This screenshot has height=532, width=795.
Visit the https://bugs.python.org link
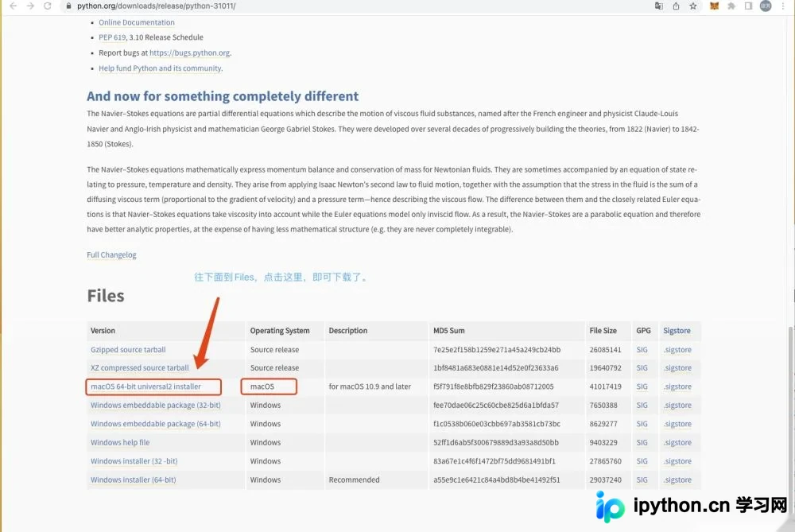pyautogui.click(x=190, y=52)
